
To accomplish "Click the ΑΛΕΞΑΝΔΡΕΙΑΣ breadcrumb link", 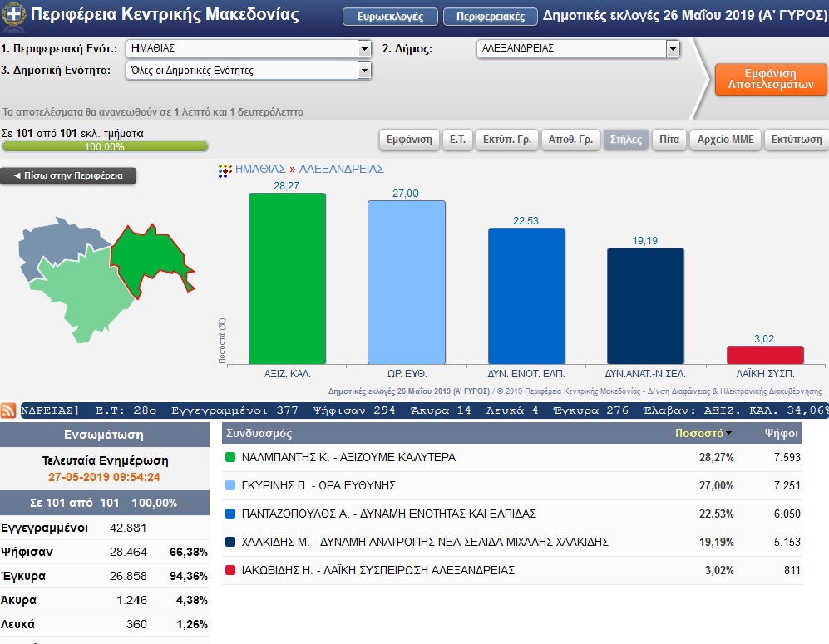I will 342,169.
